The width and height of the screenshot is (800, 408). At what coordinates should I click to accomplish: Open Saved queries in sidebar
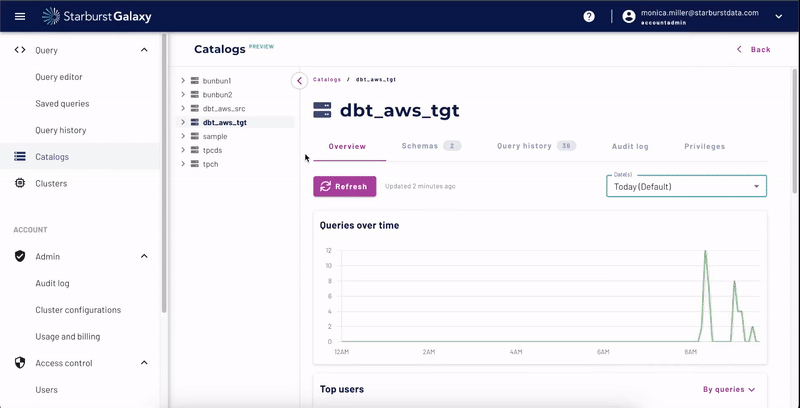pyautogui.click(x=62, y=104)
